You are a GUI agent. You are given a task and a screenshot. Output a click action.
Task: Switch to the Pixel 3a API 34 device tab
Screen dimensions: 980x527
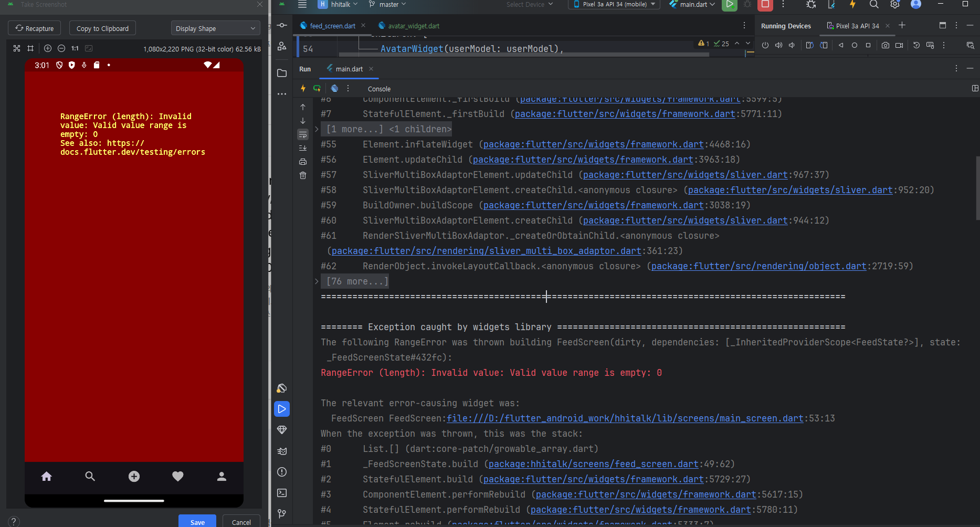(857, 26)
